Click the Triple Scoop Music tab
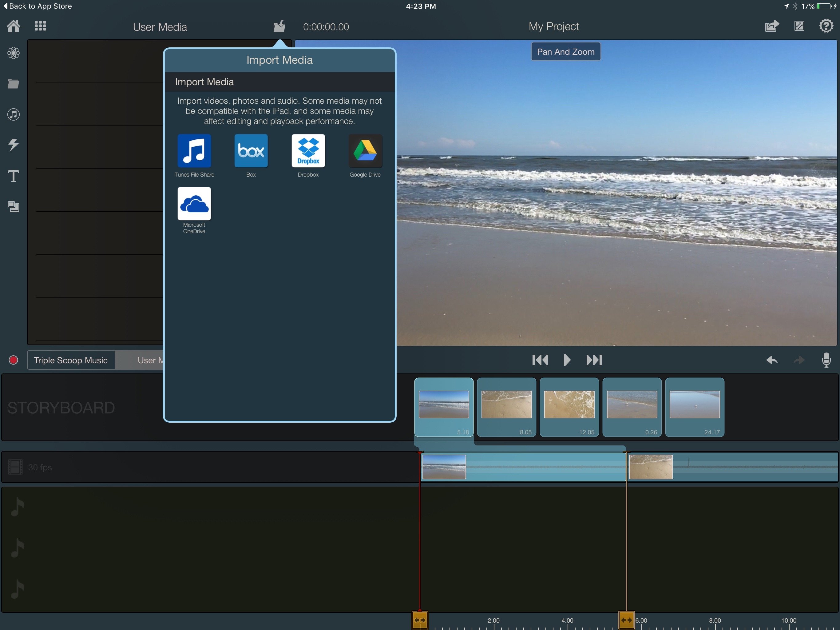Image resolution: width=840 pixels, height=630 pixels. [71, 359]
